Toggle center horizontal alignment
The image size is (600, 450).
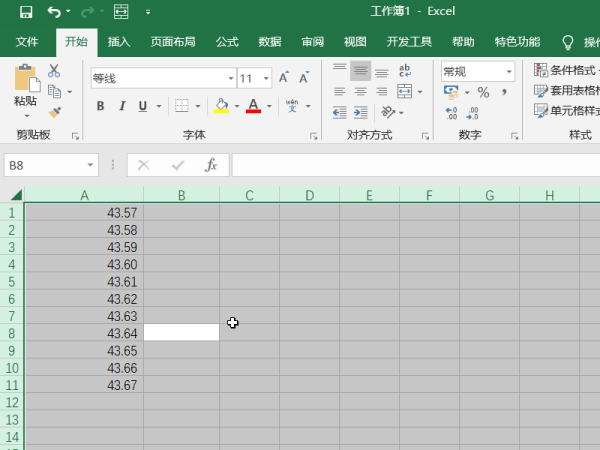coord(360,91)
